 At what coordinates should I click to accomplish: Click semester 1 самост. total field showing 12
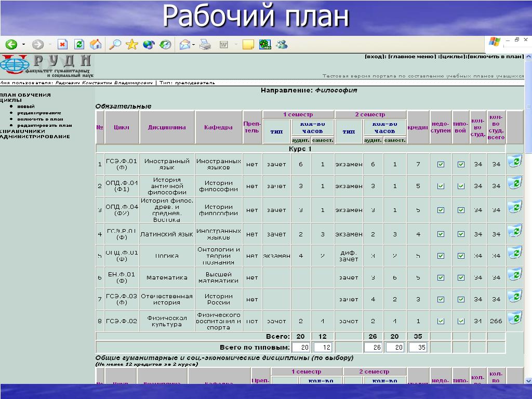[322, 348]
